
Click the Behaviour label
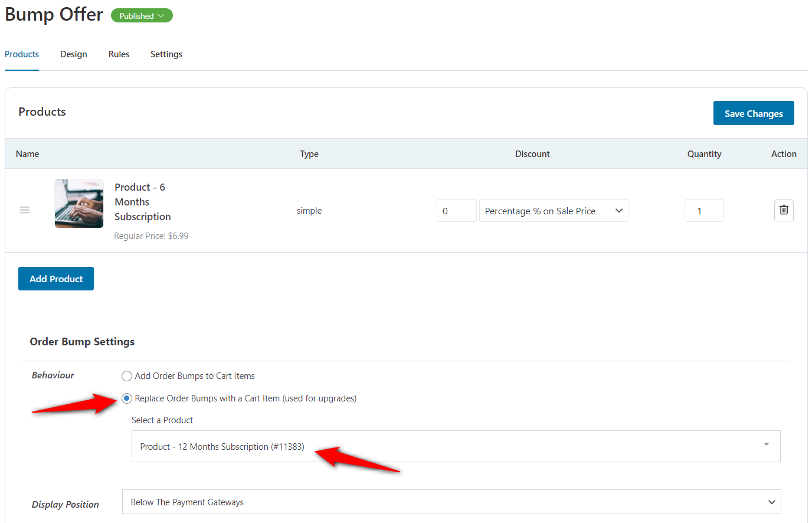coord(53,375)
